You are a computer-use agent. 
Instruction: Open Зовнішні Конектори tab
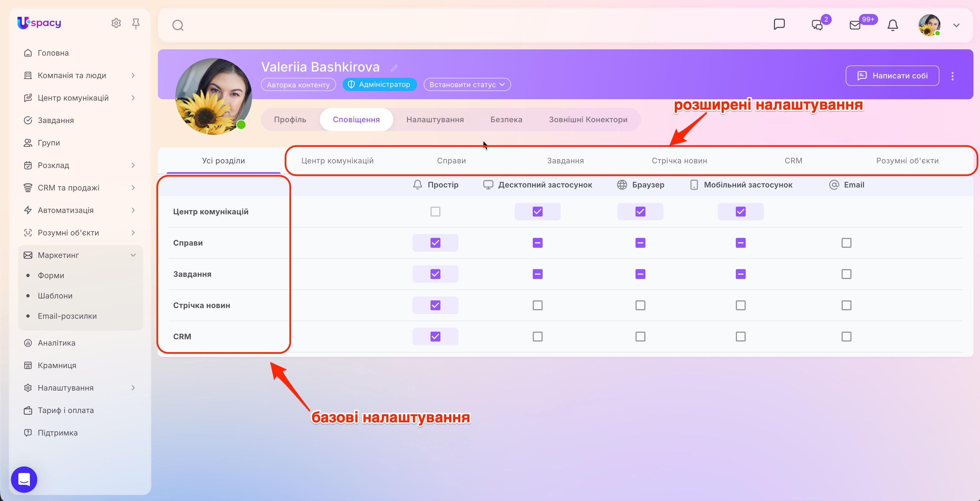(588, 119)
